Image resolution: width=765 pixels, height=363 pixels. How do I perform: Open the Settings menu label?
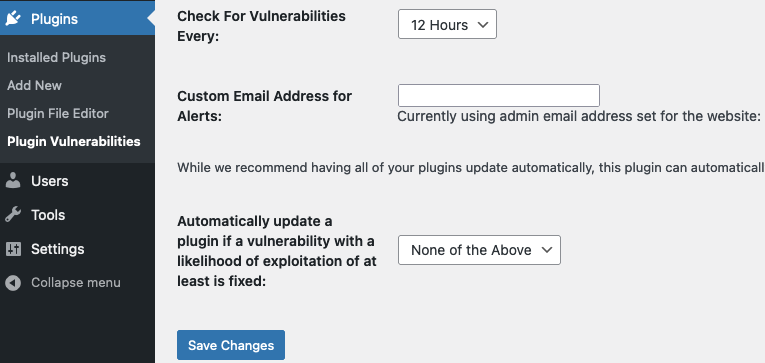point(58,249)
